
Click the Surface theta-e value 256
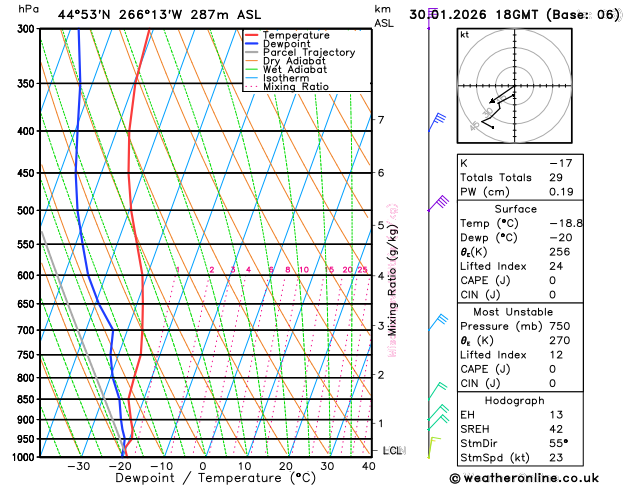point(560,252)
